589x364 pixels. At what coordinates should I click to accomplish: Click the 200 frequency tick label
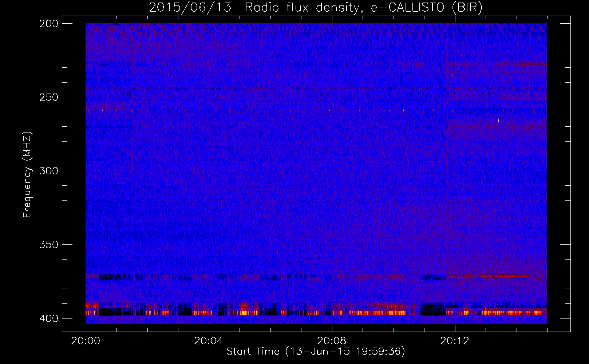point(49,24)
